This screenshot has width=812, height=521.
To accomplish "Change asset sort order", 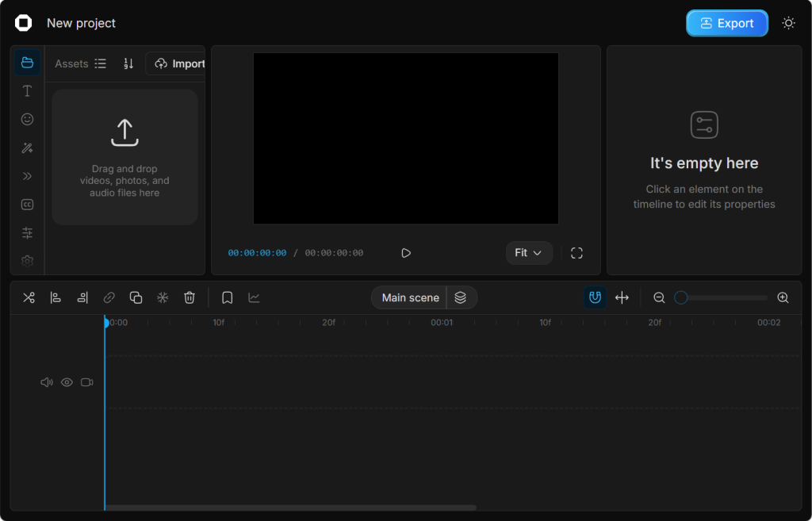I will [128, 63].
